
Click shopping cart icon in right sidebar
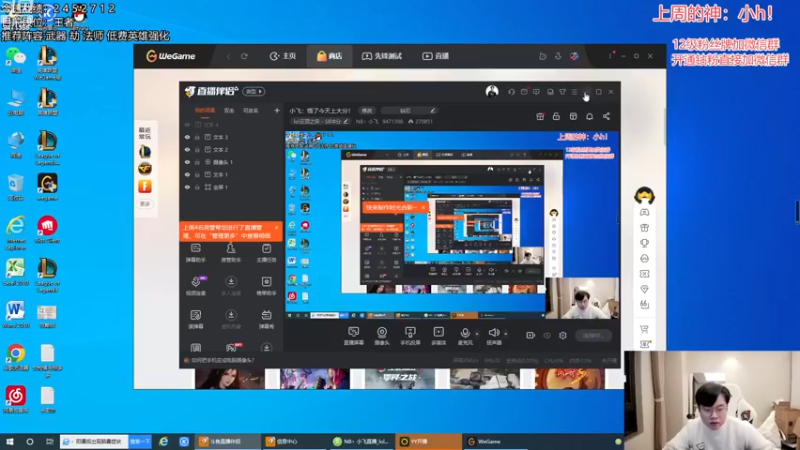click(x=644, y=329)
